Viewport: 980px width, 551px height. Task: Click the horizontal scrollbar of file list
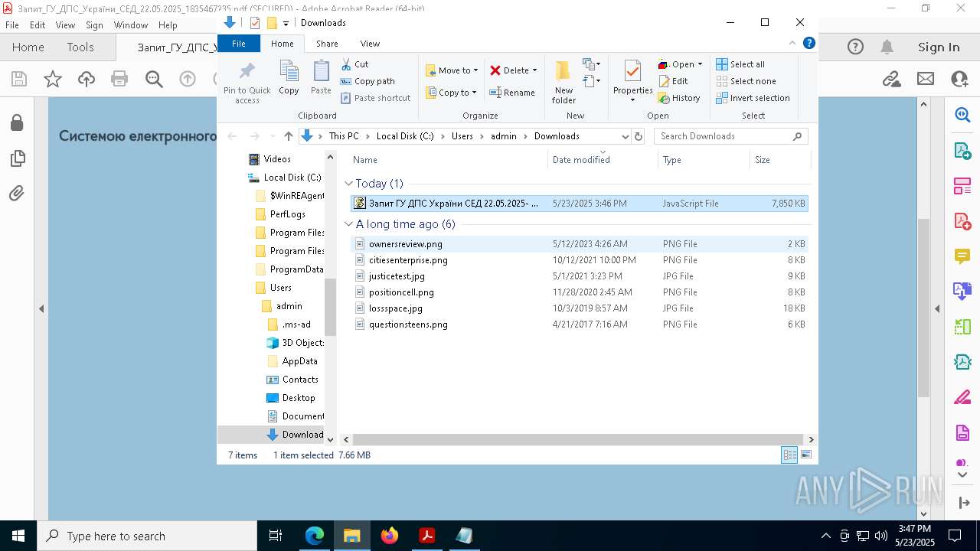tap(578, 439)
